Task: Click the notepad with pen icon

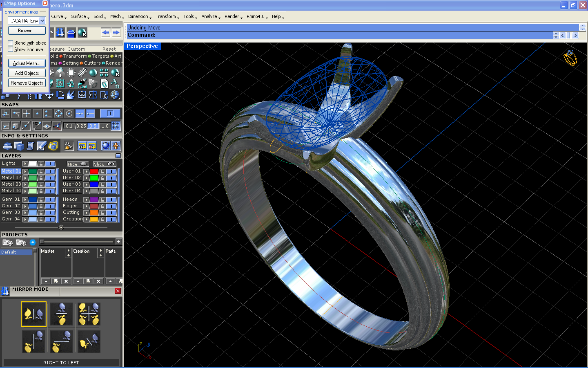Action: 41,146
